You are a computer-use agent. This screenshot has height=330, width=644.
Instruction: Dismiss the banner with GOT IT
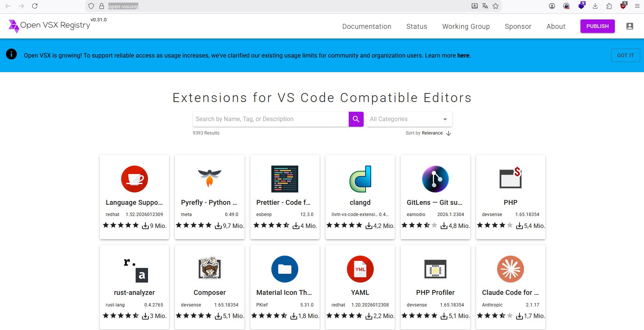pos(625,55)
